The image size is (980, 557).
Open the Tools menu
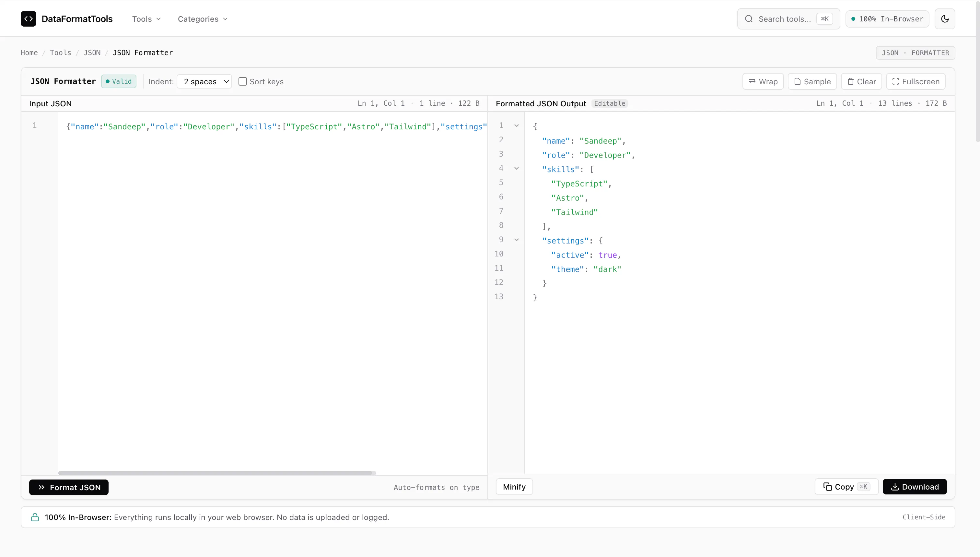click(x=146, y=19)
